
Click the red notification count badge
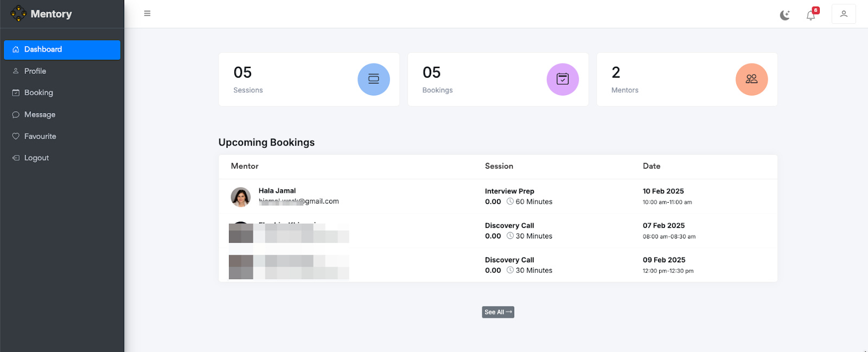(x=815, y=10)
